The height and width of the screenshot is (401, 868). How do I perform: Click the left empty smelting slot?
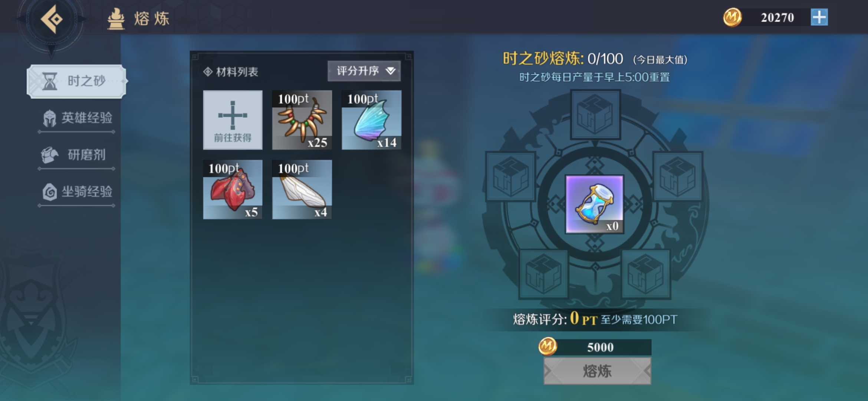click(x=511, y=176)
